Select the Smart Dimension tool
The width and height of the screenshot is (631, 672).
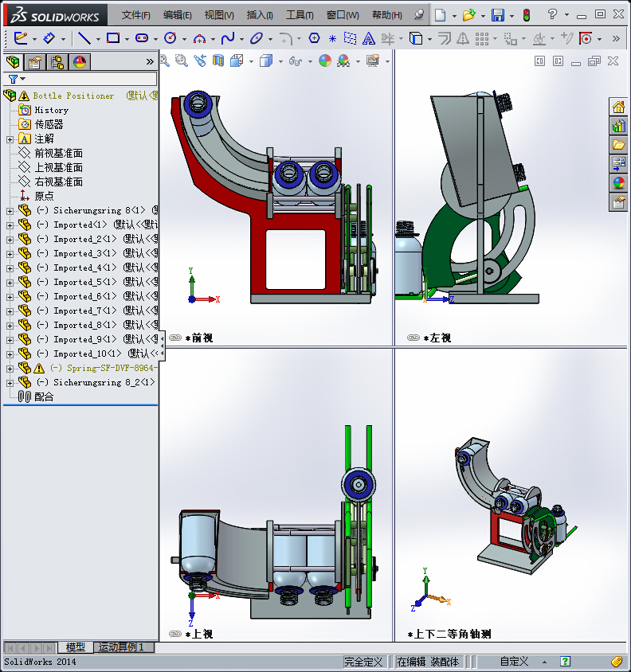pyautogui.click(x=49, y=38)
